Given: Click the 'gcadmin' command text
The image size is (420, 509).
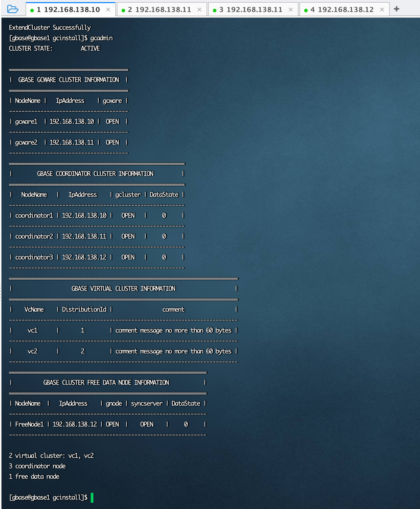Looking at the screenshot, I should pos(101,38).
